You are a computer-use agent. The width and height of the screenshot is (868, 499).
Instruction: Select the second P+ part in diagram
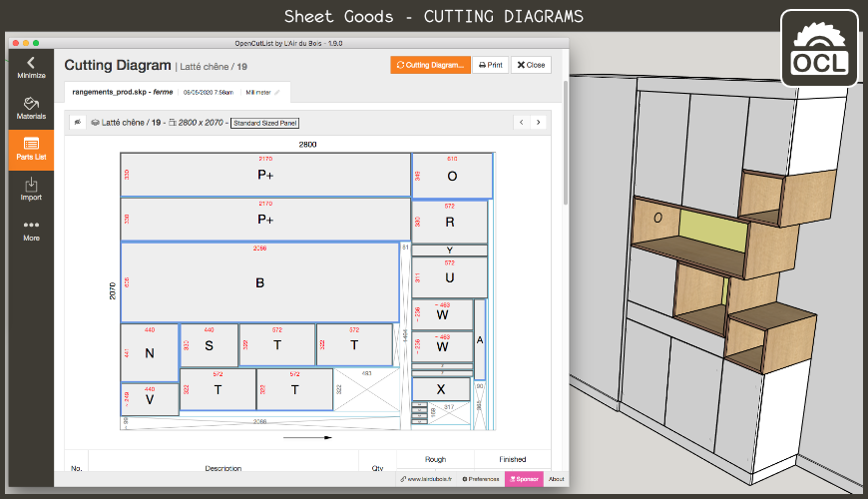(265, 220)
